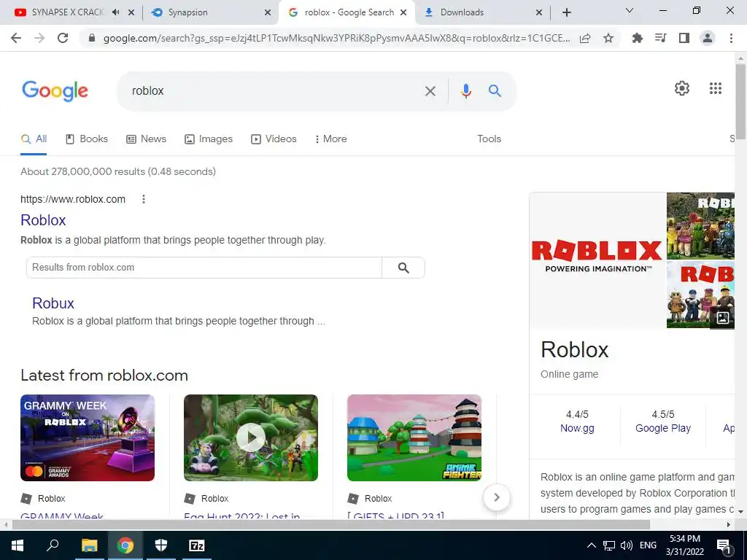Expand the More search filters menu
The image size is (747, 560).
point(330,139)
